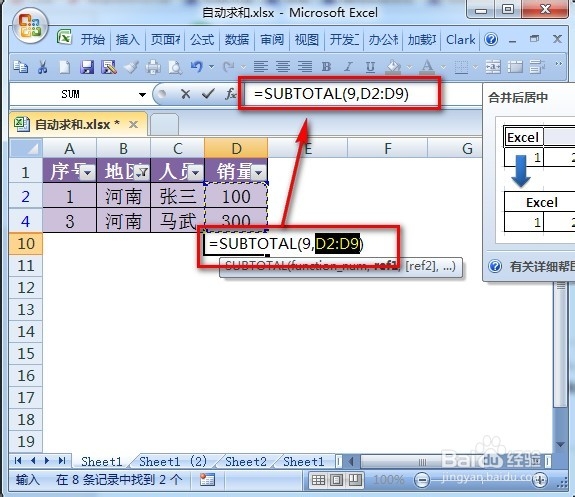
Task: Confirm formula entry with the checkmark
Action: pos(208,94)
